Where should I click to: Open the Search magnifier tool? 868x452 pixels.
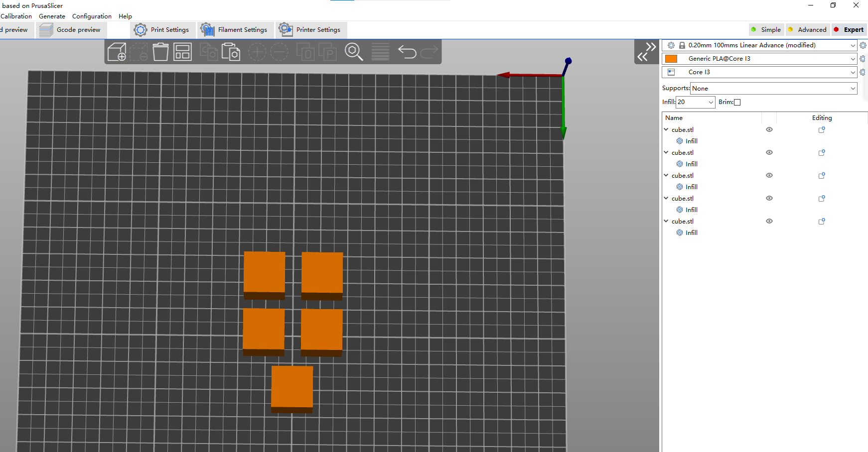point(354,52)
